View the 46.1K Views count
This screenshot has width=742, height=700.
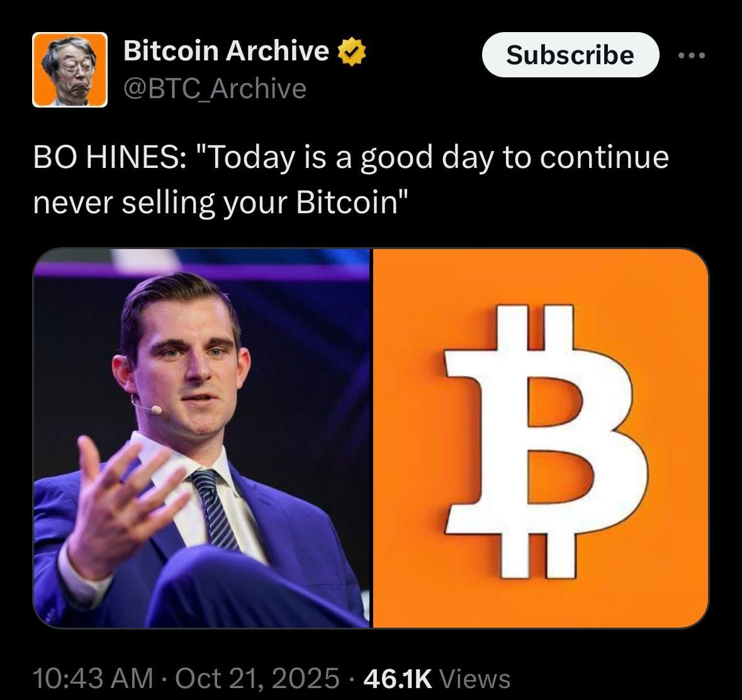click(437, 678)
